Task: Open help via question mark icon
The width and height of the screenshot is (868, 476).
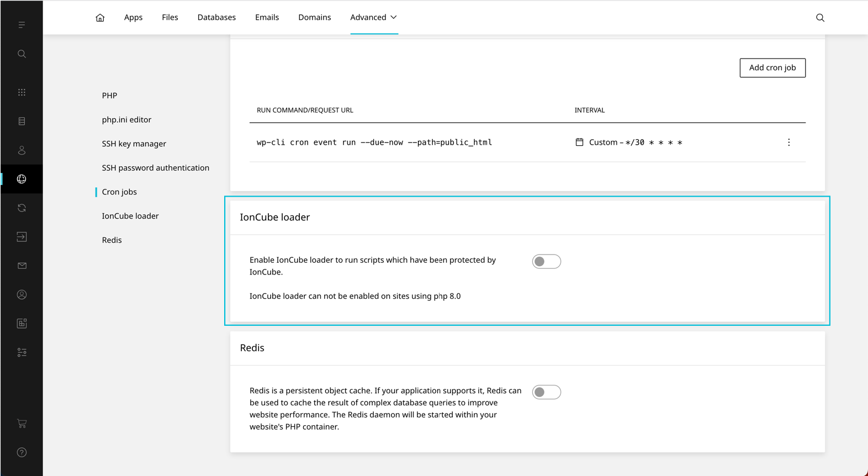Action: 22,452
